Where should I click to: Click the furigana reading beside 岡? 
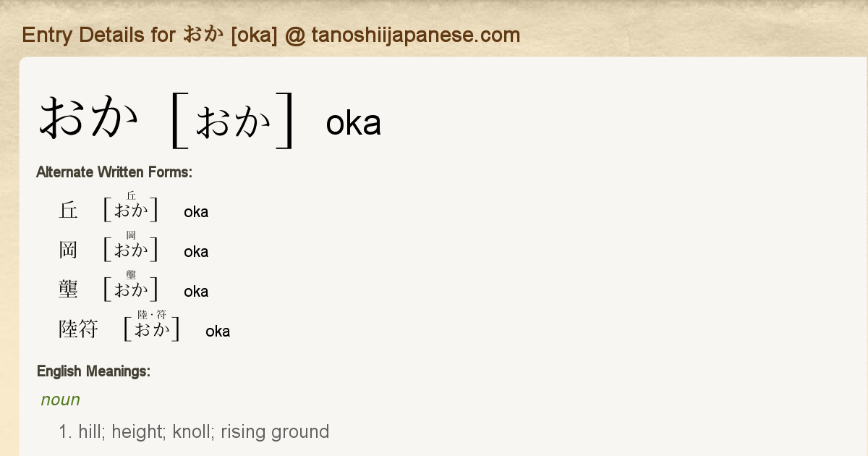tap(131, 250)
